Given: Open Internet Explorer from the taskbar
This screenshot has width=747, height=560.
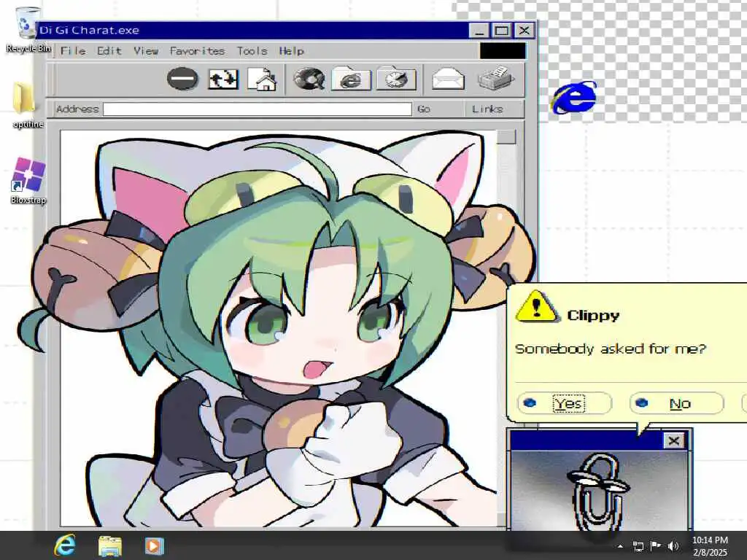Looking at the screenshot, I should click(x=65, y=545).
